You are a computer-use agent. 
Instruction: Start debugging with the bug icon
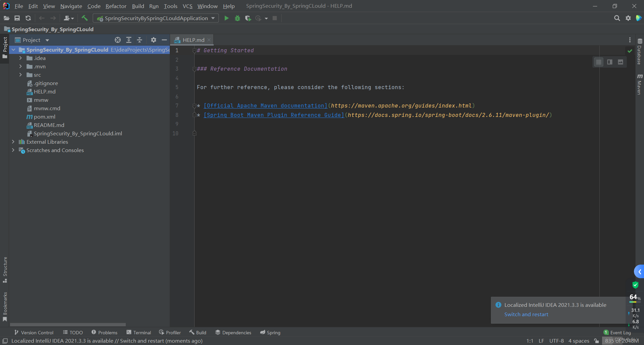click(x=237, y=18)
